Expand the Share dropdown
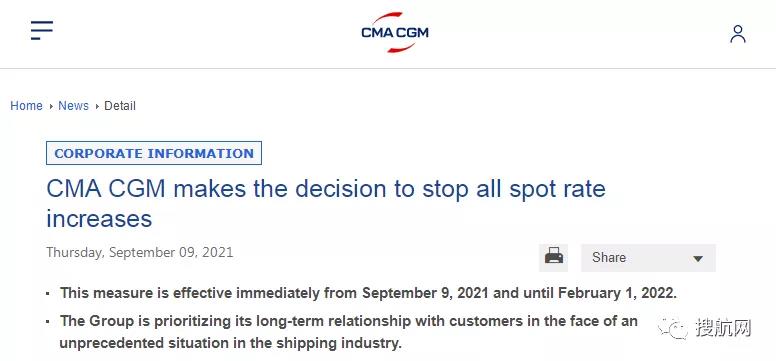Screen dimensions: 776x361 (648, 258)
